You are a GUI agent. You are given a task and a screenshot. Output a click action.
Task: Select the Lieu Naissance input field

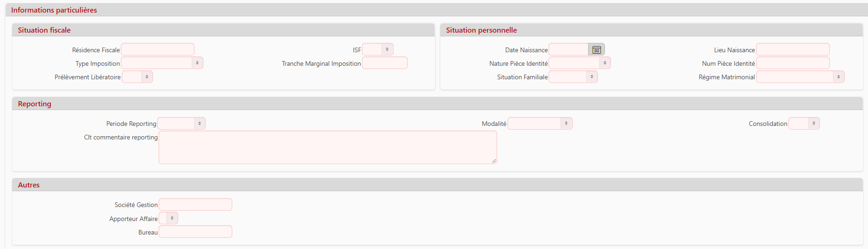tap(792, 49)
